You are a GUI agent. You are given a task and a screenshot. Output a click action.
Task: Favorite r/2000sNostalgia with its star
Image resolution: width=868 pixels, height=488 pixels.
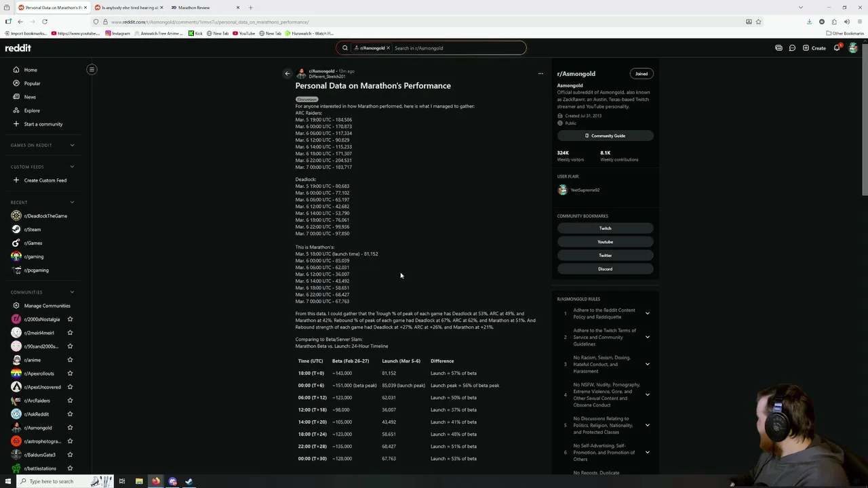[70, 319]
